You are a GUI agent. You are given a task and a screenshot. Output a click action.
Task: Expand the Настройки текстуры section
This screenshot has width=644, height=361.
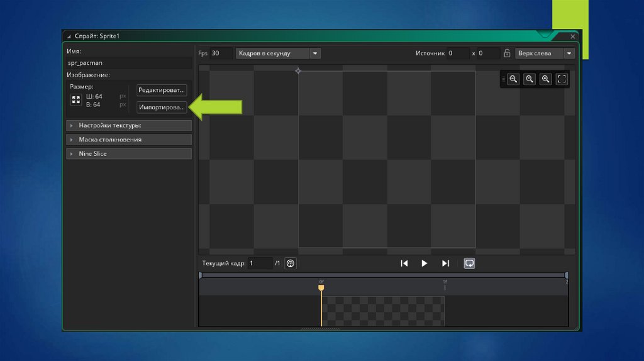click(129, 126)
